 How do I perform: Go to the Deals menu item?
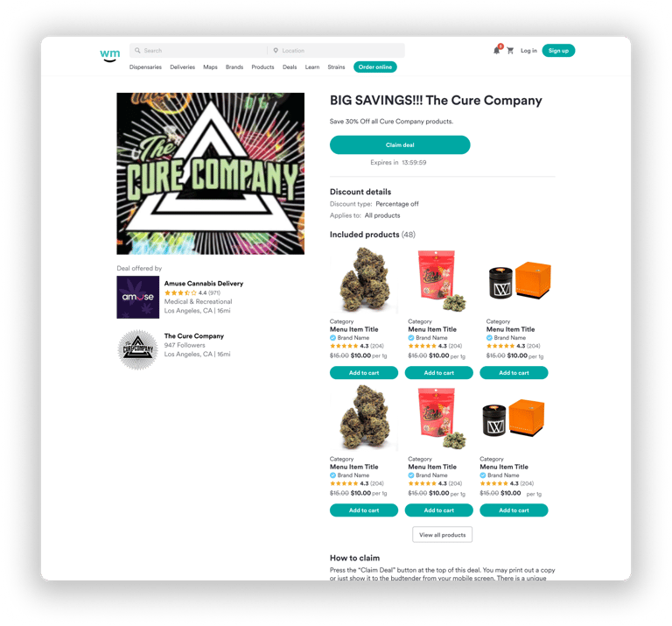click(x=290, y=67)
